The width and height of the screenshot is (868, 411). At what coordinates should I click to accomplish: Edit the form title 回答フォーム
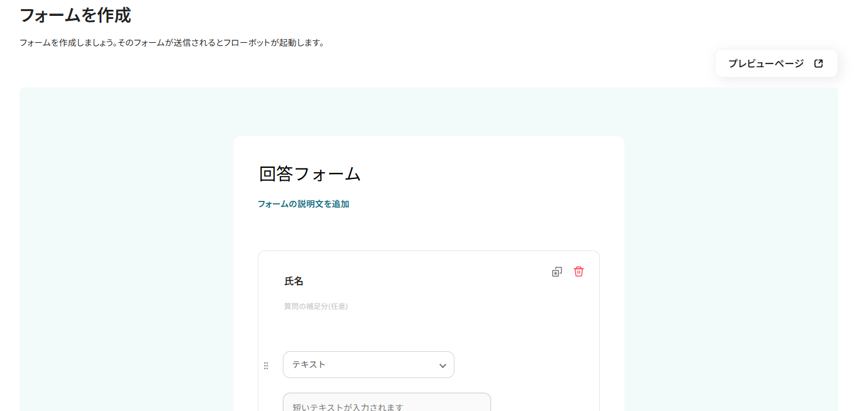click(310, 174)
